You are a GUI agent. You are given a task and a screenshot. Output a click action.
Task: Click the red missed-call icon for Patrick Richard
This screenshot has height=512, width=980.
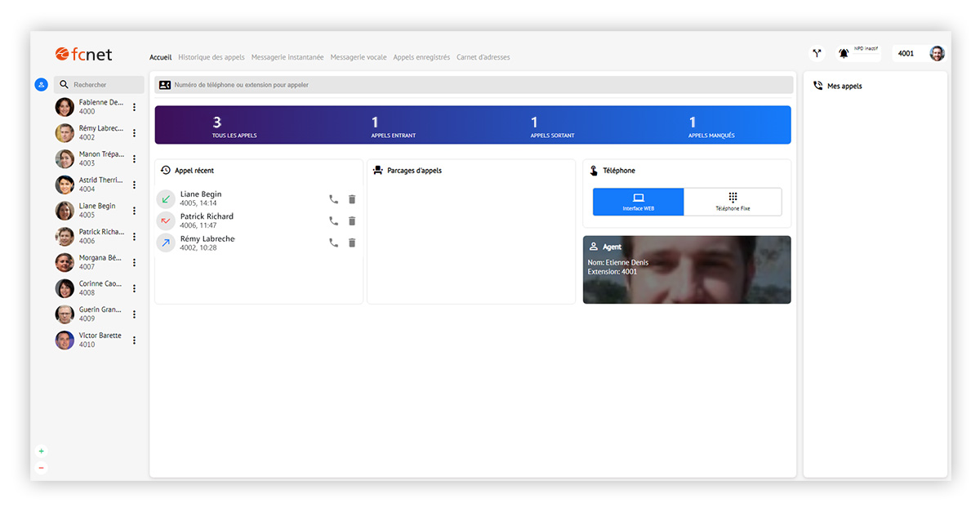tap(166, 220)
